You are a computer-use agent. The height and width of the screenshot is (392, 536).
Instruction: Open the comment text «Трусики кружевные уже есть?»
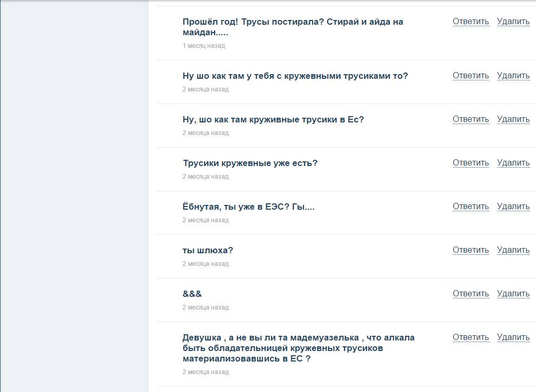(x=250, y=163)
